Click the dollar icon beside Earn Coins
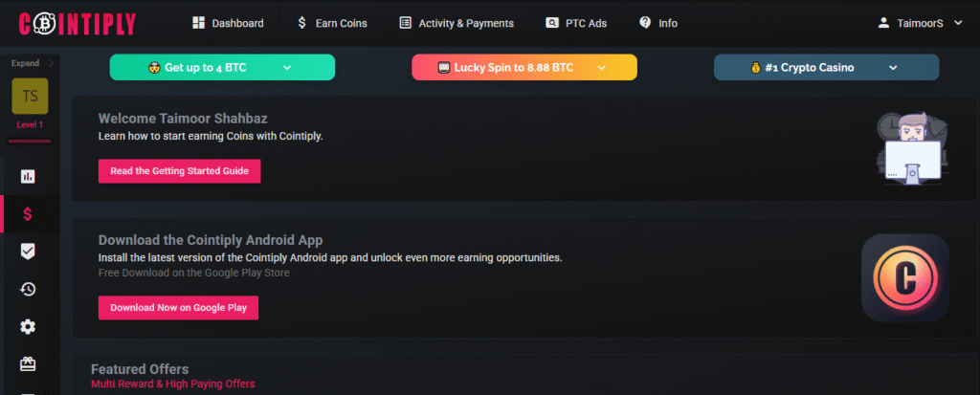Viewport: 980px width, 395px height. (x=301, y=23)
